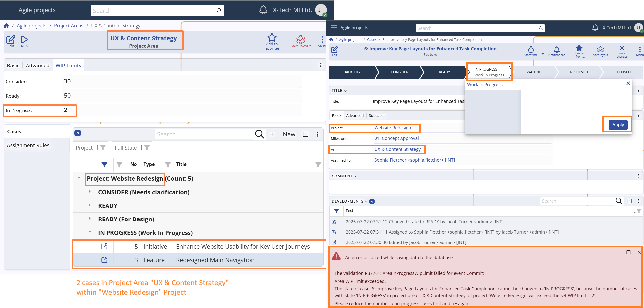Click Remove from favorites star icon
The width and height of the screenshot is (644, 308).
(x=579, y=48)
